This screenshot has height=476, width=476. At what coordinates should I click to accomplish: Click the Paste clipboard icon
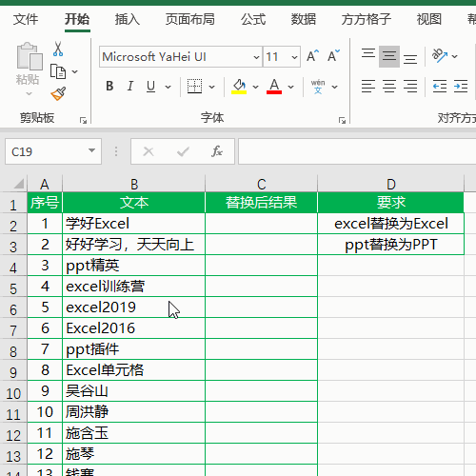click(30, 56)
